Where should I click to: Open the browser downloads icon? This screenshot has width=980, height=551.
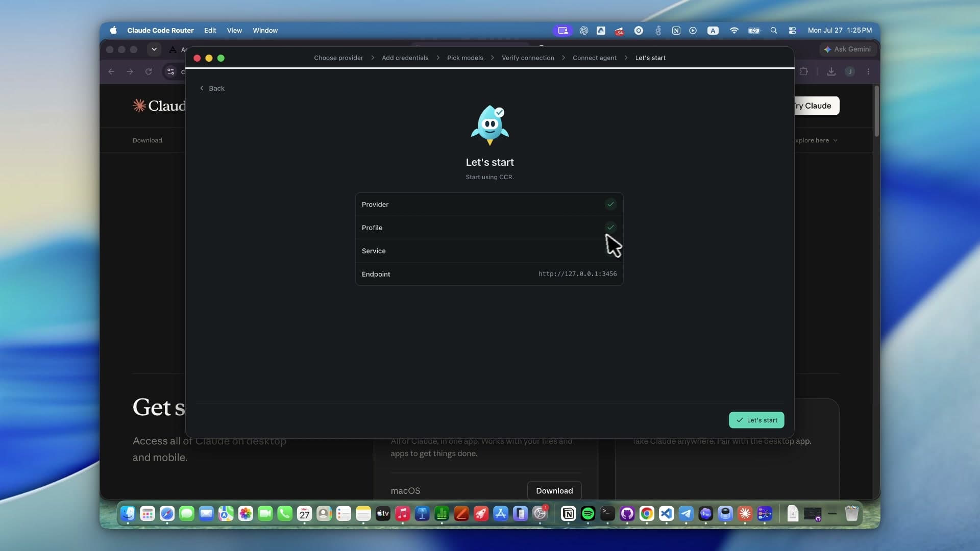831,71
